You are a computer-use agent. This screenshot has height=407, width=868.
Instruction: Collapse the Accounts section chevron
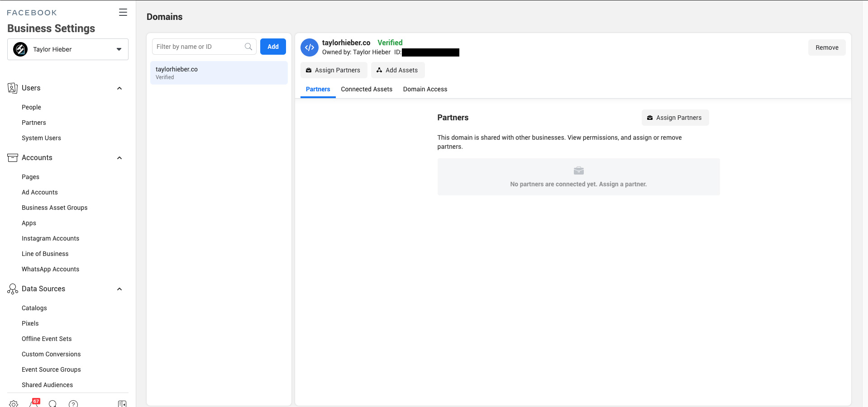(x=119, y=158)
